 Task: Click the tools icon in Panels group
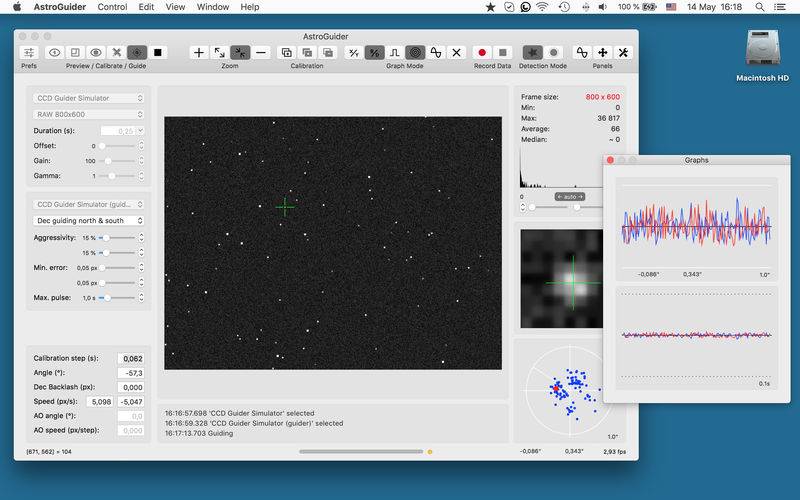623,53
